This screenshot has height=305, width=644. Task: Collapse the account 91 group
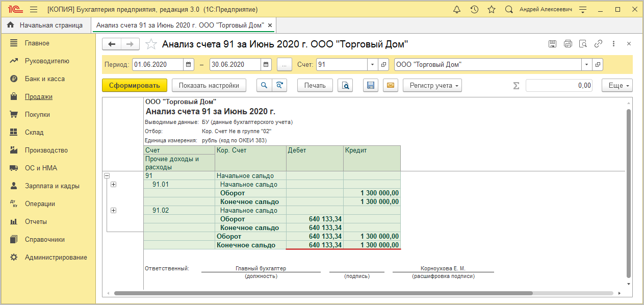[107, 175]
